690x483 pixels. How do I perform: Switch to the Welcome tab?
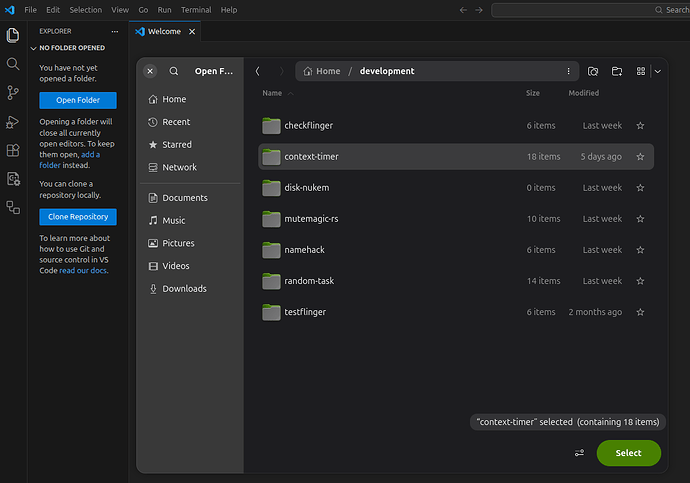(x=164, y=31)
